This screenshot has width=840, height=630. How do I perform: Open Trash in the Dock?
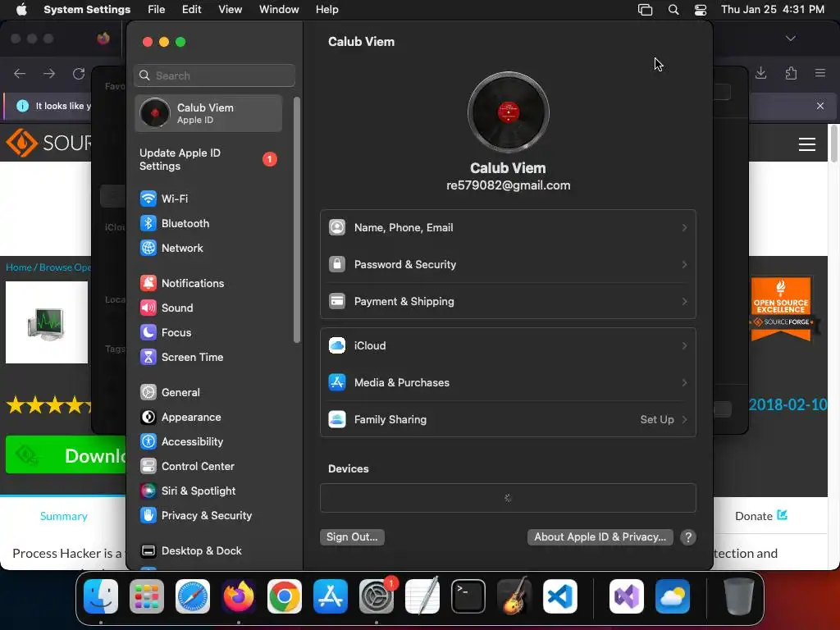click(x=739, y=596)
